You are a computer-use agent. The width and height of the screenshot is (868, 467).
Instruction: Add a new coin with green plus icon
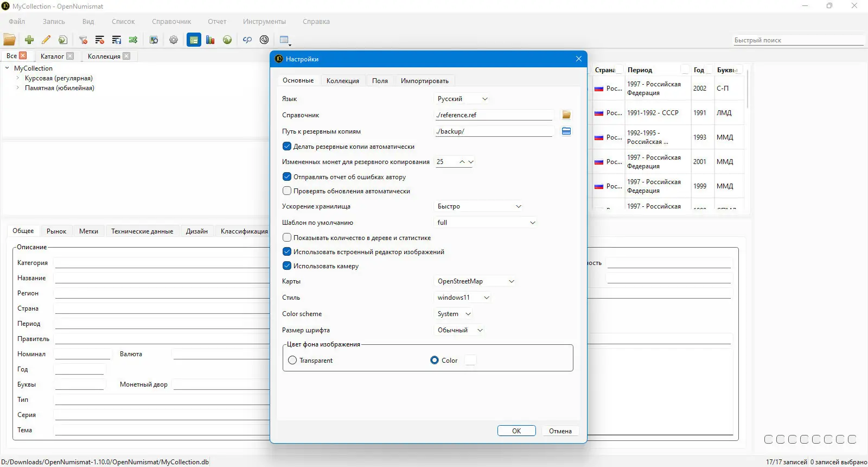pyautogui.click(x=29, y=40)
